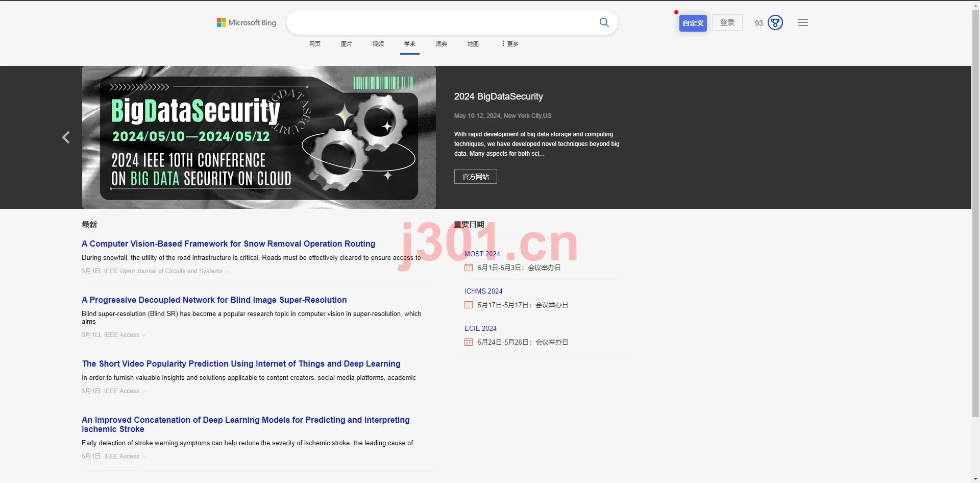Click the 登录 sign-in button
The height and width of the screenshot is (483, 980).
tap(727, 22)
